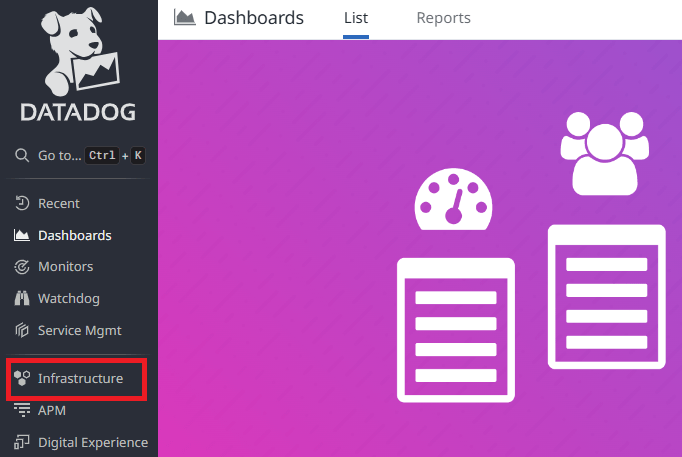Open Recent via its clock icon
Viewport: 682px width, 457px height.
click(x=21, y=204)
